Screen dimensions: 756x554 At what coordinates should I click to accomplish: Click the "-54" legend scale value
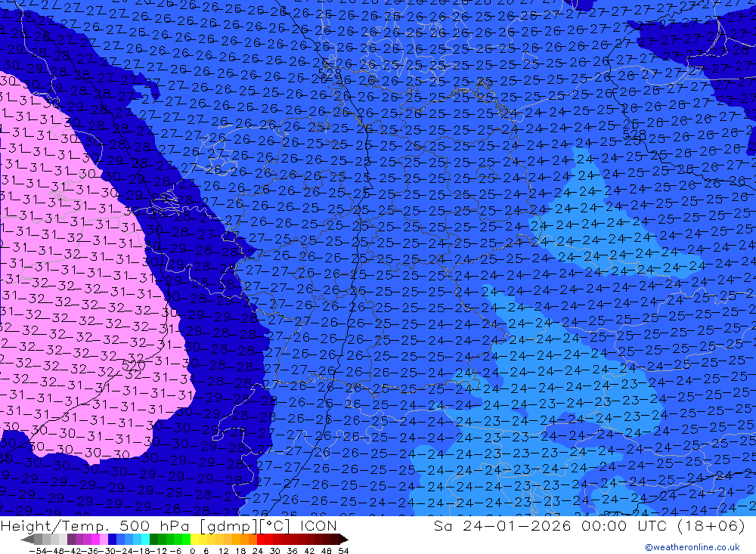[x=38, y=551]
